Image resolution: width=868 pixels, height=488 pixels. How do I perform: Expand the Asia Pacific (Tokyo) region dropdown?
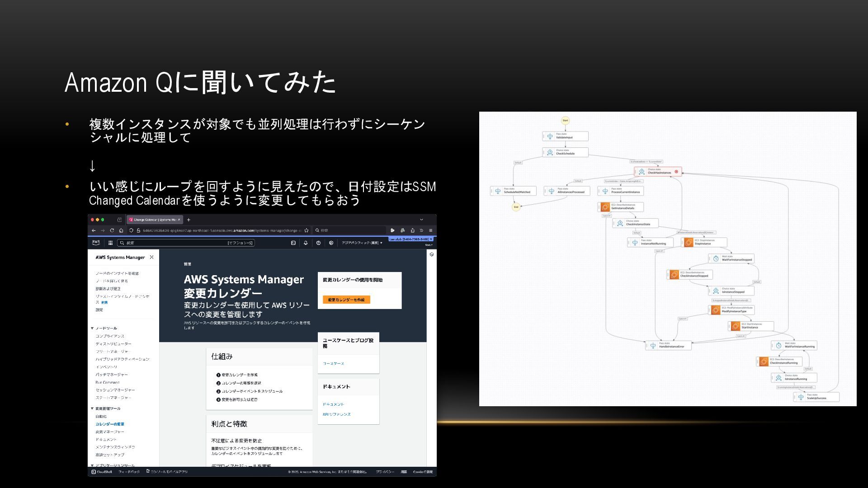pyautogui.click(x=362, y=243)
